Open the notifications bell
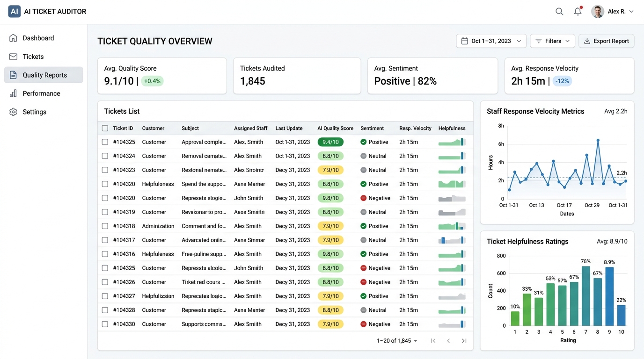The image size is (644, 359). tap(578, 12)
